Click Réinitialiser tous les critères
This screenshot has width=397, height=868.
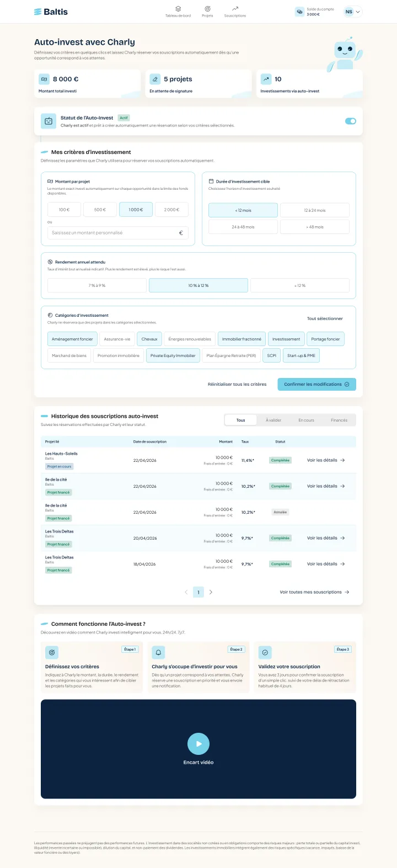tap(237, 385)
